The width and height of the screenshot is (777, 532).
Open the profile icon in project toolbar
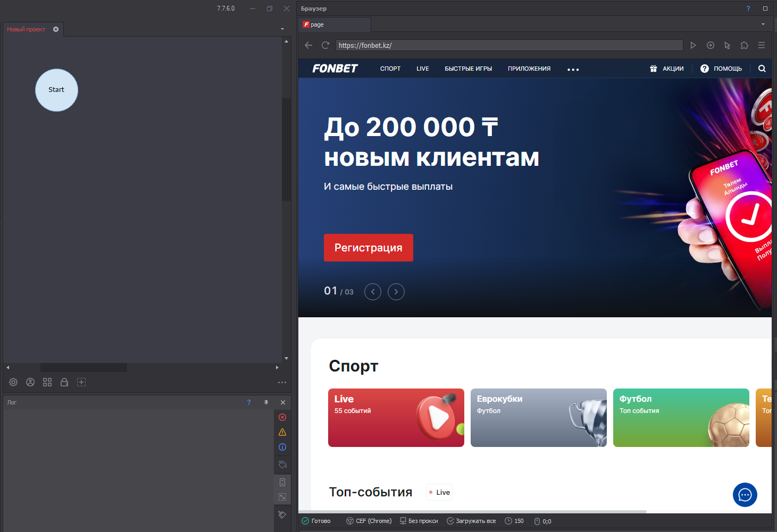click(x=30, y=382)
